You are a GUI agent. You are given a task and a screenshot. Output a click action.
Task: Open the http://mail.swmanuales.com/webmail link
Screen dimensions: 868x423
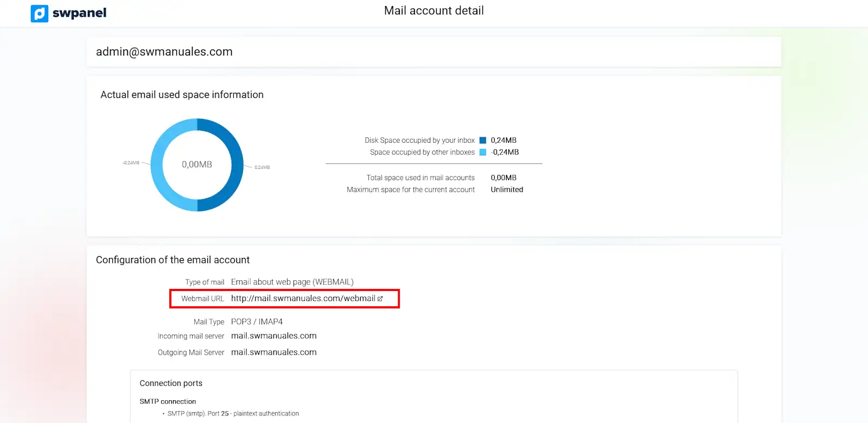click(303, 299)
